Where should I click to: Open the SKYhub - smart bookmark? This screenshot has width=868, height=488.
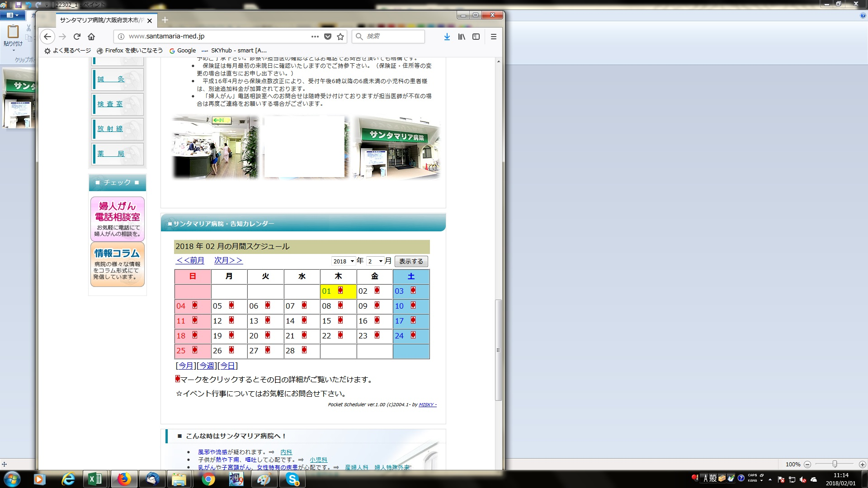coord(234,51)
